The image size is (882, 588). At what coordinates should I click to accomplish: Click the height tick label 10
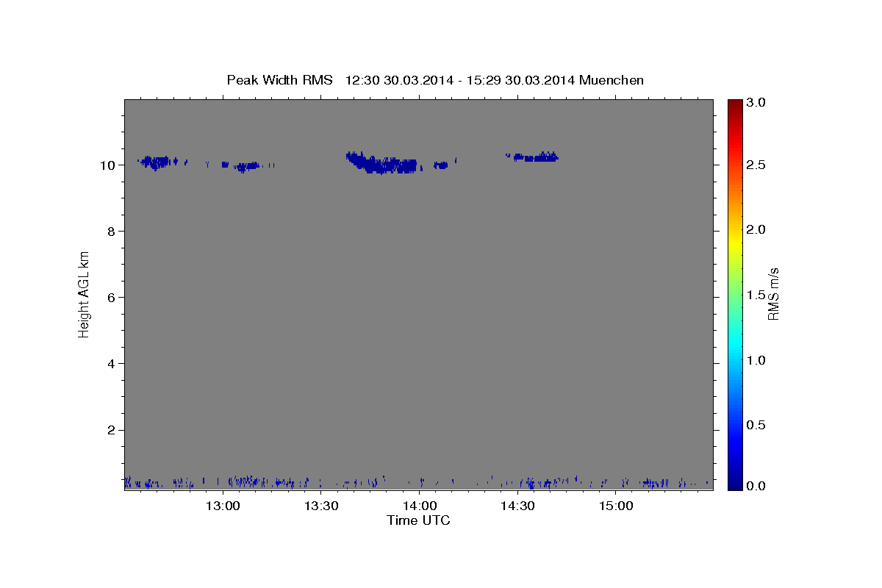tap(110, 165)
